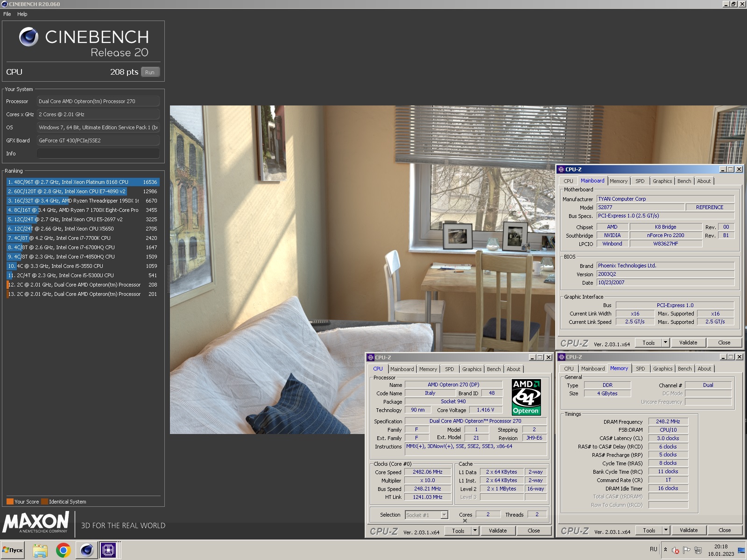Click Validate in the Mainboard CPU-Z window
The width and height of the screenshot is (747, 560).
coord(688,343)
